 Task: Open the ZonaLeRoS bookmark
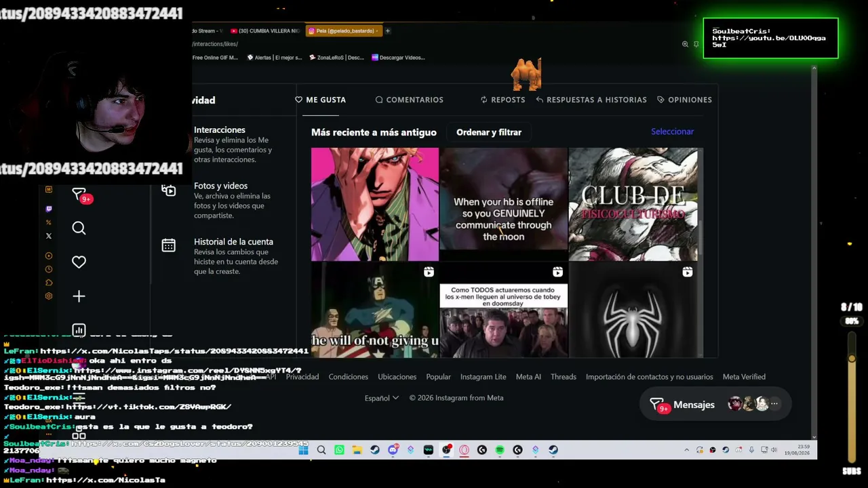pyautogui.click(x=337, y=58)
